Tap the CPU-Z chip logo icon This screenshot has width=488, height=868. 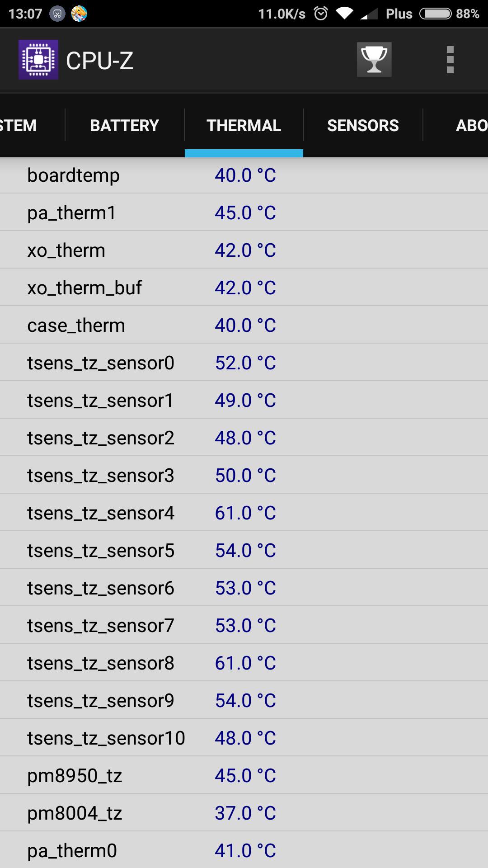pyautogui.click(x=38, y=60)
